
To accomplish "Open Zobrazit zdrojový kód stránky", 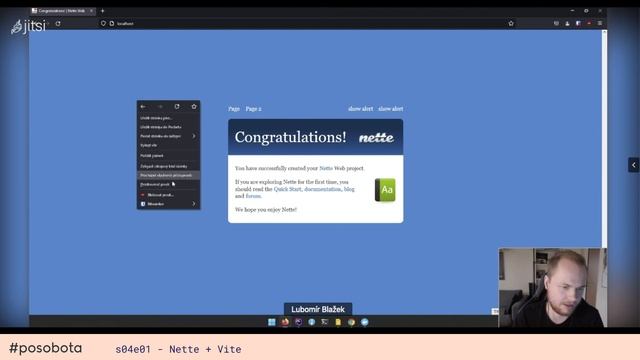I will click(x=168, y=166).
